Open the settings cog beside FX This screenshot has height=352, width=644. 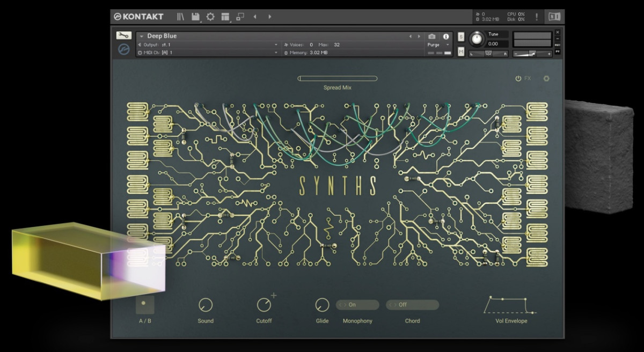pyautogui.click(x=546, y=78)
